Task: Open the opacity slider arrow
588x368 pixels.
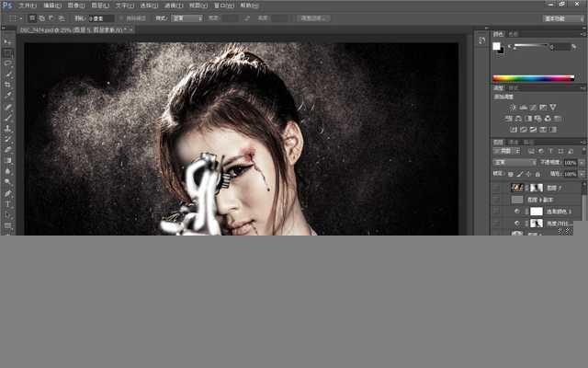Action: [582, 163]
